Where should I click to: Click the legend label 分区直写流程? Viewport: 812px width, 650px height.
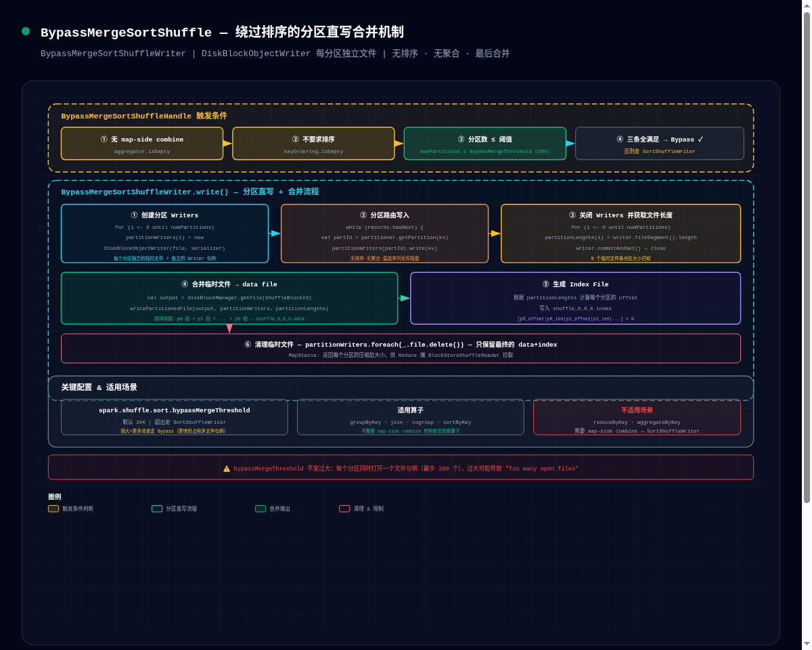pos(181,508)
